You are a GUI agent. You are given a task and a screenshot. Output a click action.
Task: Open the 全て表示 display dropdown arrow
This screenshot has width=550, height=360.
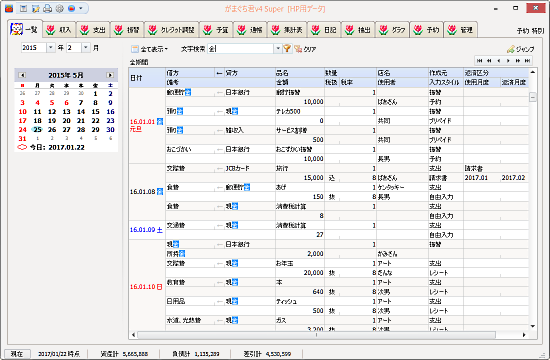coord(166,49)
